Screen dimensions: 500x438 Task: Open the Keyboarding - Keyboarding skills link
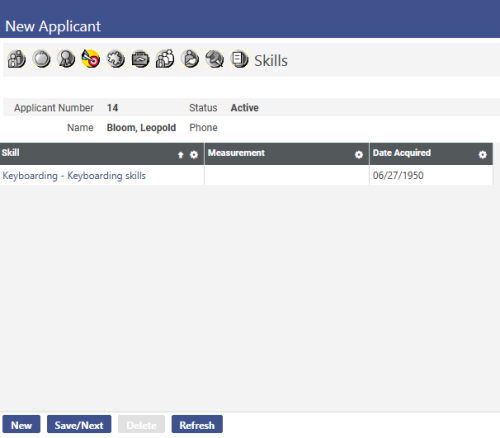[x=74, y=176]
